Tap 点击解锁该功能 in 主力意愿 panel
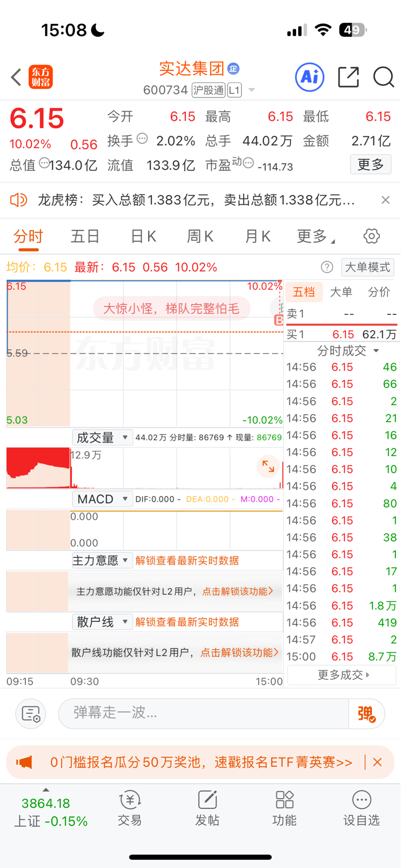The height and width of the screenshot is (868, 401). coord(238,591)
